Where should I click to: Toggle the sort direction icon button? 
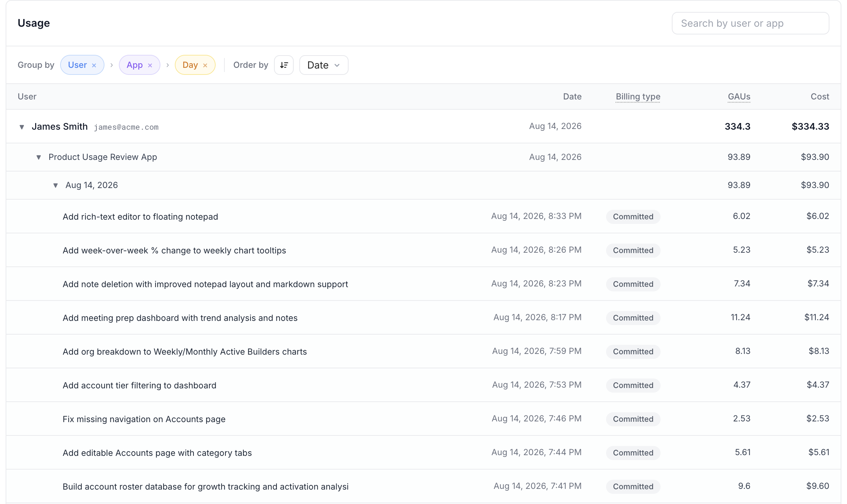click(x=284, y=65)
